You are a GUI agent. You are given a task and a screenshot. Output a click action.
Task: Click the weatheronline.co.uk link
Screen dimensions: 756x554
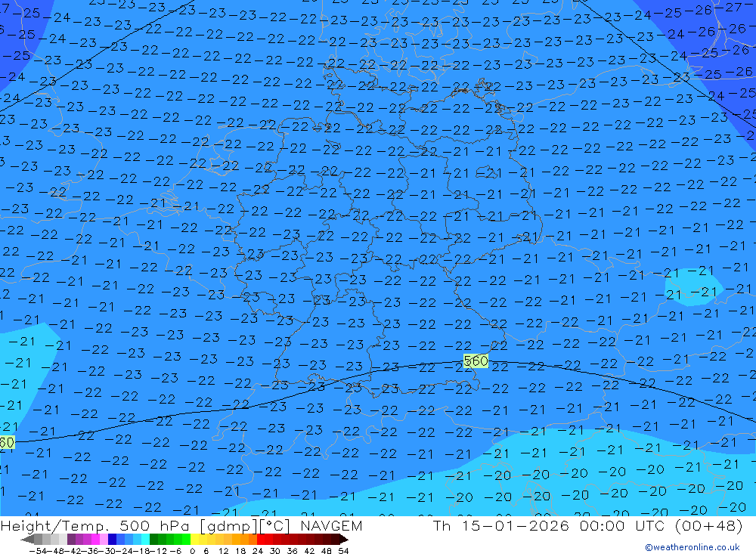(692, 547)
